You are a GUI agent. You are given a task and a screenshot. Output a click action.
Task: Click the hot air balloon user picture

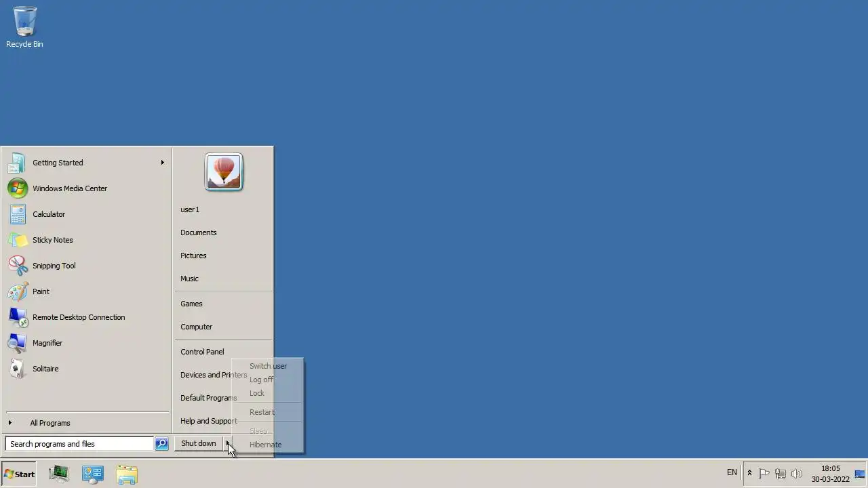(224, 171)
